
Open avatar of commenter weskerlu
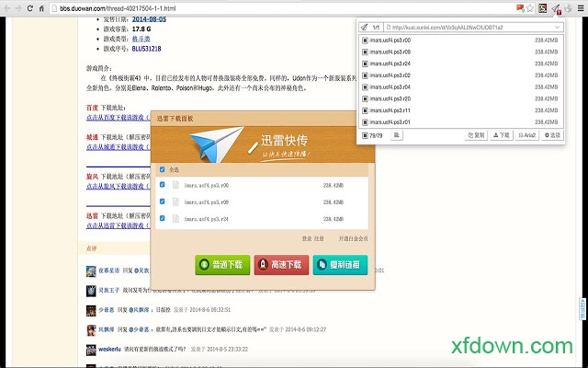pyautogui.click(x=91, y=350)
